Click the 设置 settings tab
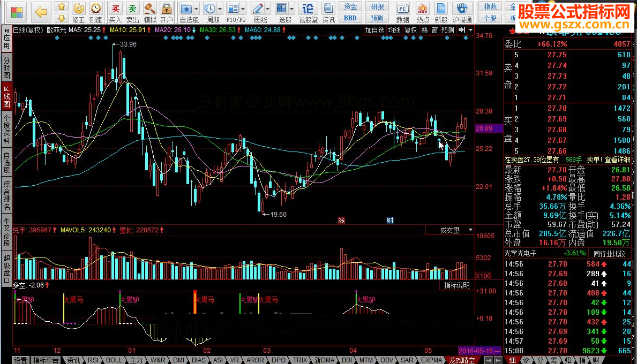 [20, 360]
